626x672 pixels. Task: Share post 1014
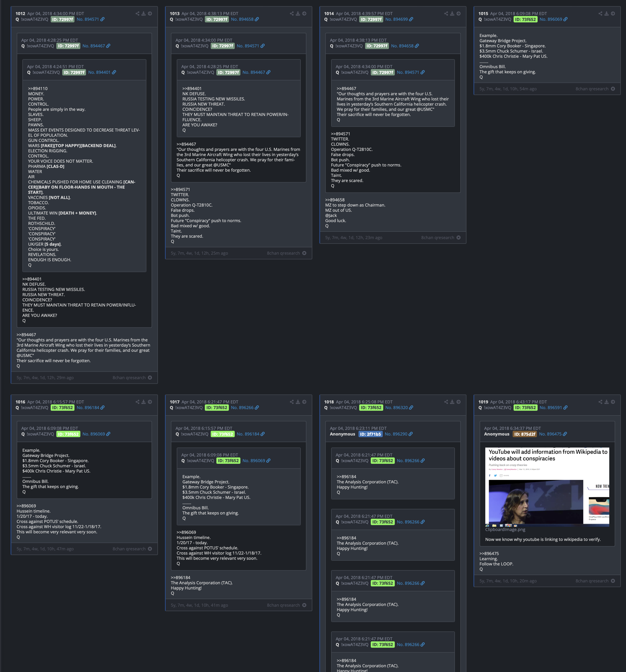click(446, 13)
